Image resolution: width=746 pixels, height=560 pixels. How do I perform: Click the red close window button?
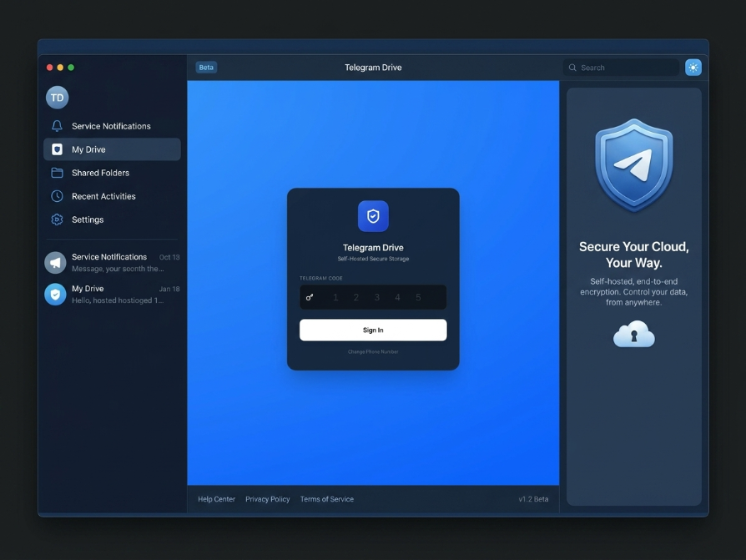[x=49, y=68]
